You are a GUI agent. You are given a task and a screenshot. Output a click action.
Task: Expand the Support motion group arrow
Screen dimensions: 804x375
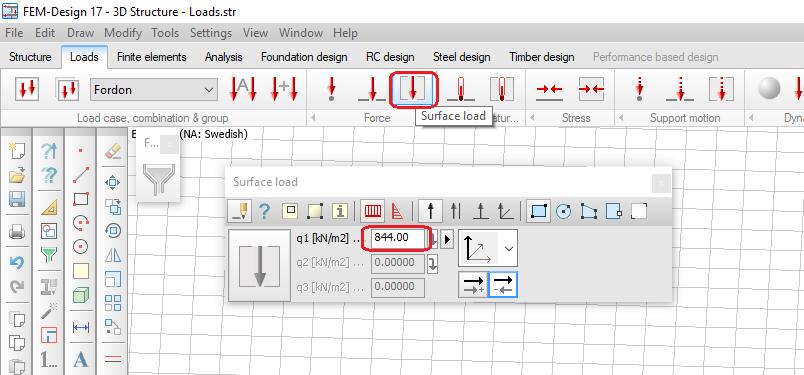point(621,118)
